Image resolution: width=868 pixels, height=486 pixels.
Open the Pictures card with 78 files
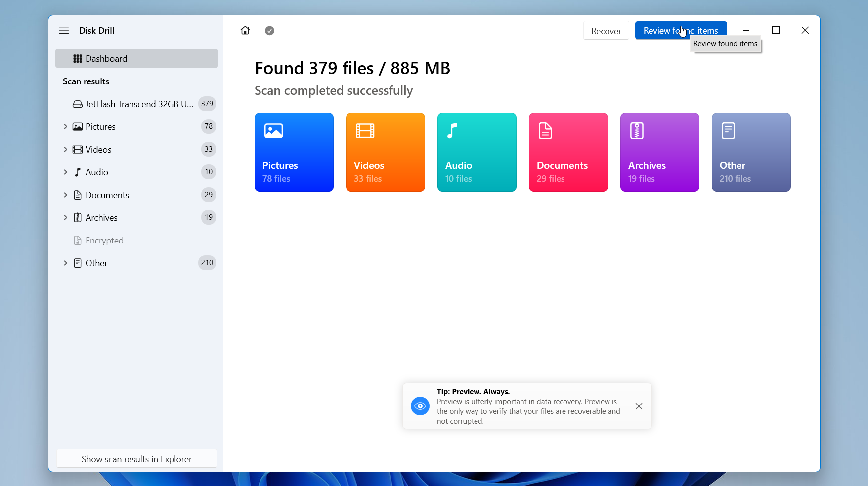pos(294,152)
